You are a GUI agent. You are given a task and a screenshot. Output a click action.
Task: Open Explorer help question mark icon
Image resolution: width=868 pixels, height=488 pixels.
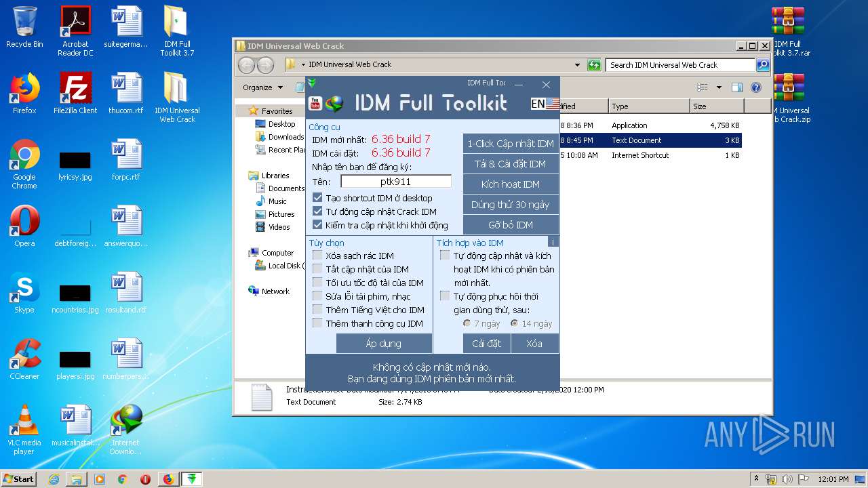click(x=756, y=87)
